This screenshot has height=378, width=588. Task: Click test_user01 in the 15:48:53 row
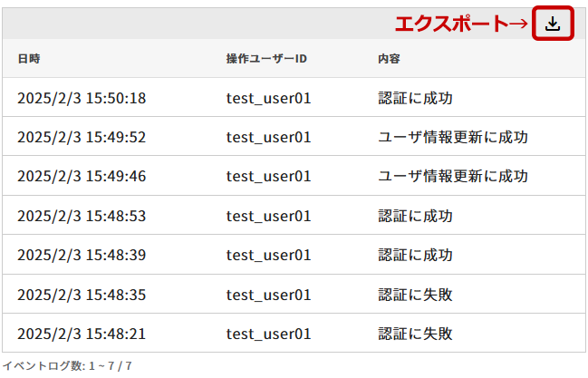pyautogui.click(x=269, y=216)
